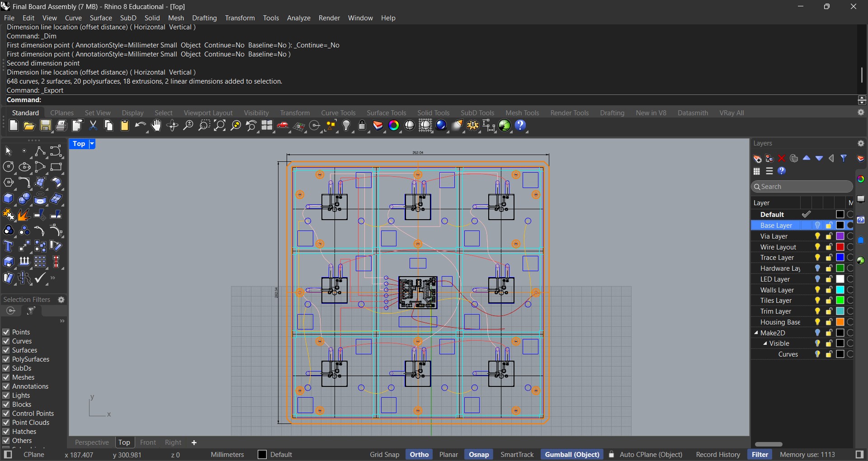
Task: Click SmartTrack in the status bar
Action: point(517,454)
